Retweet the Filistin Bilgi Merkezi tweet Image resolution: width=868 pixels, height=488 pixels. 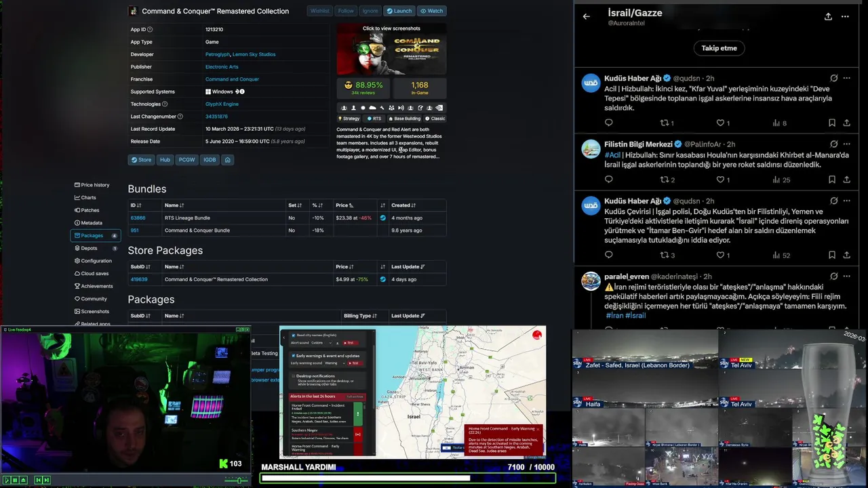667,180
